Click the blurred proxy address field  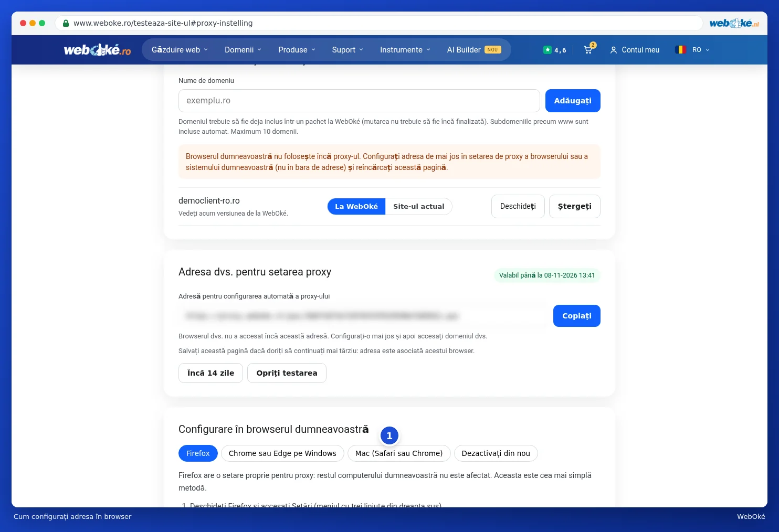tap(363, 316)
